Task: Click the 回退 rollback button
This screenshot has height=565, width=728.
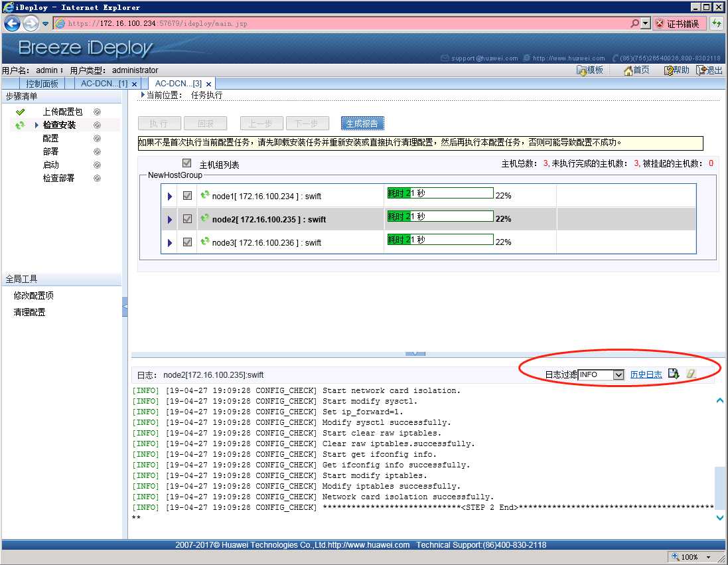Action: point(205,123)
